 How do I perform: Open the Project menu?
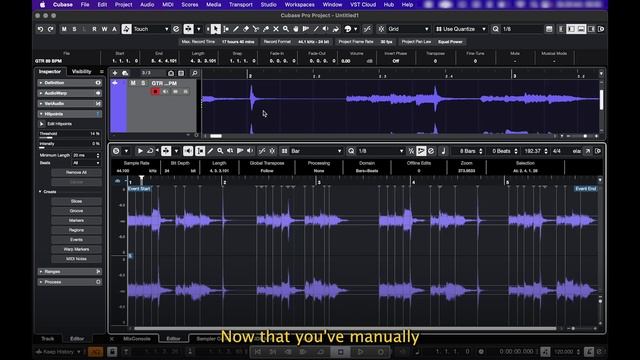(x=123, y=4)
